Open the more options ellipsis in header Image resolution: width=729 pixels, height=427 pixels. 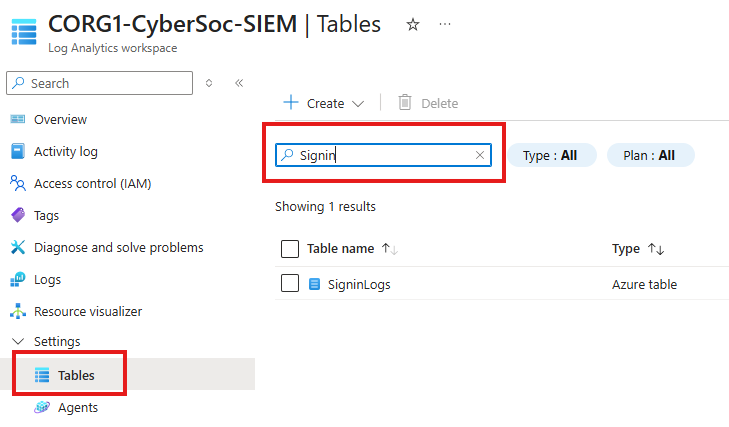pyautogui.click(x=445, y=25)
